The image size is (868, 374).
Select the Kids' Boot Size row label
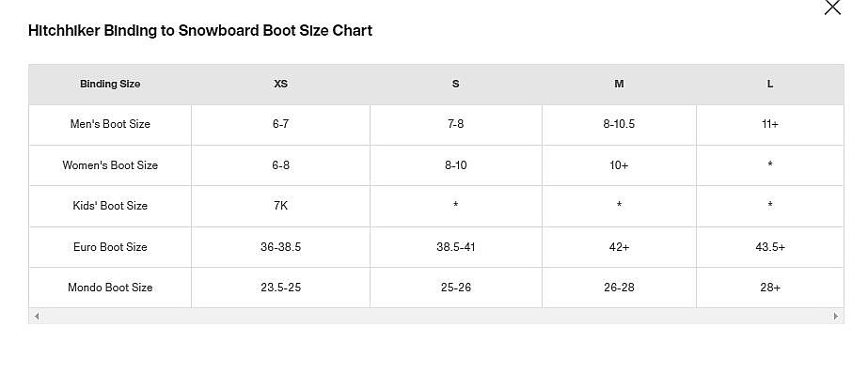pyautogui.click(x=110, y=206)
